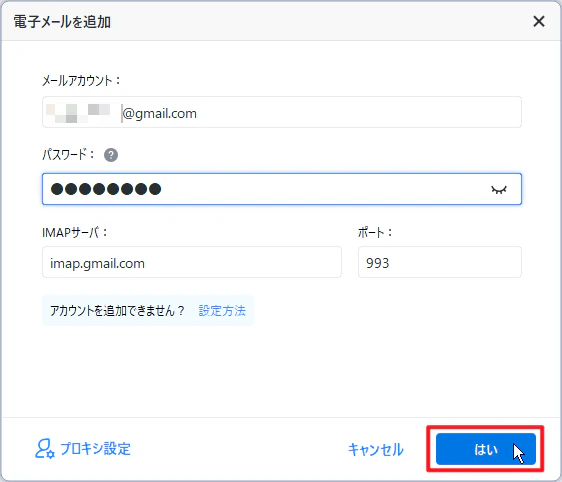
Task: Select the IMAP server field imap.gmail.com
Action: click(x=192, y=262)
